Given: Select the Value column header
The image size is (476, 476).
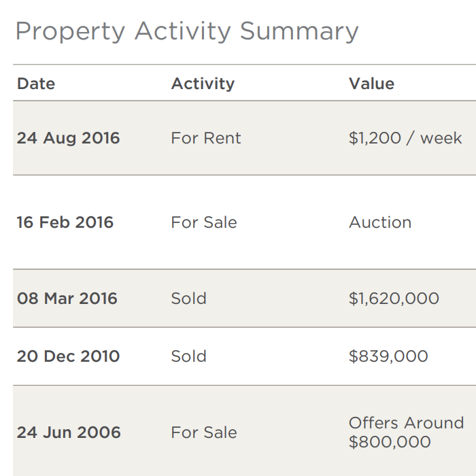Looking at the screenshot, I should pyautogui.click(x=371, y=84).
